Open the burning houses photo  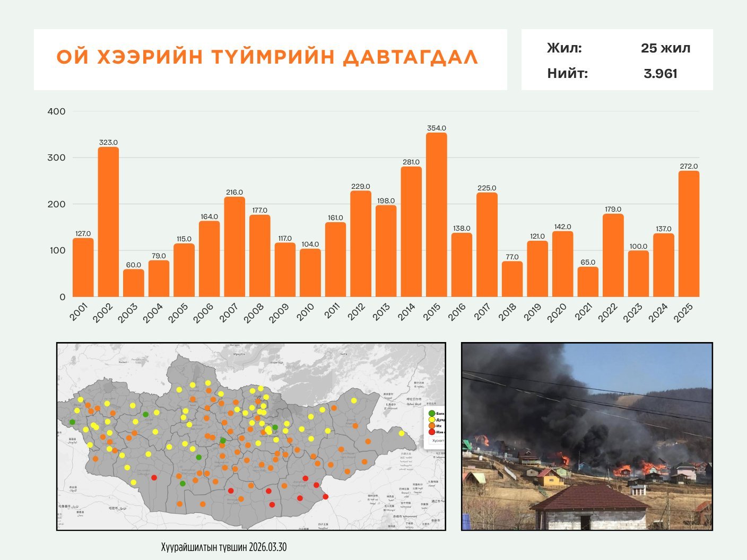click(587, 436)
